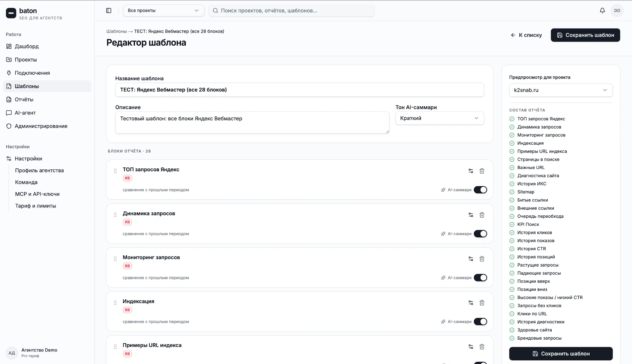Viewport: 632px width, 364px height.
Task: Delete the Мониторинг запросов block
Action: (482, 259)
